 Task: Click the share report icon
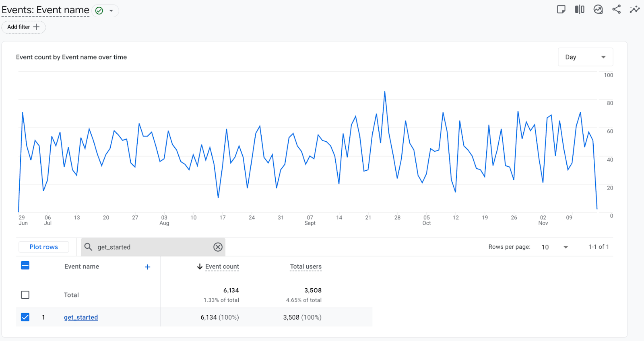click(616, 9)
